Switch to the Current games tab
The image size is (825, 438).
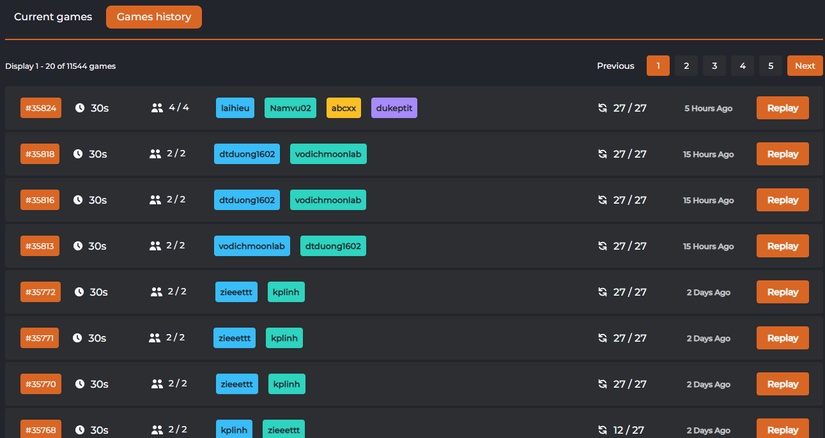pos(53,17)
